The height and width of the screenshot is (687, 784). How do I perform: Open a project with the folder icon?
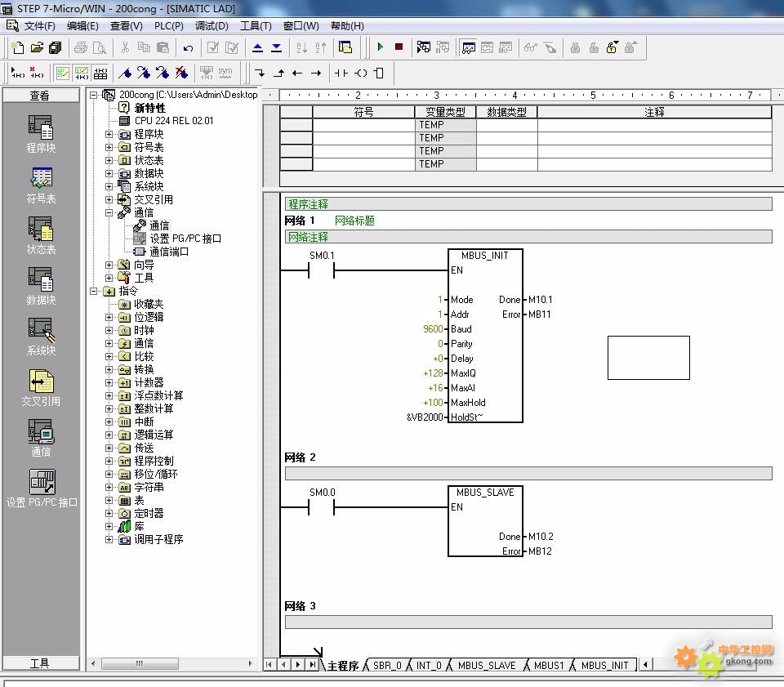point(37,47)
